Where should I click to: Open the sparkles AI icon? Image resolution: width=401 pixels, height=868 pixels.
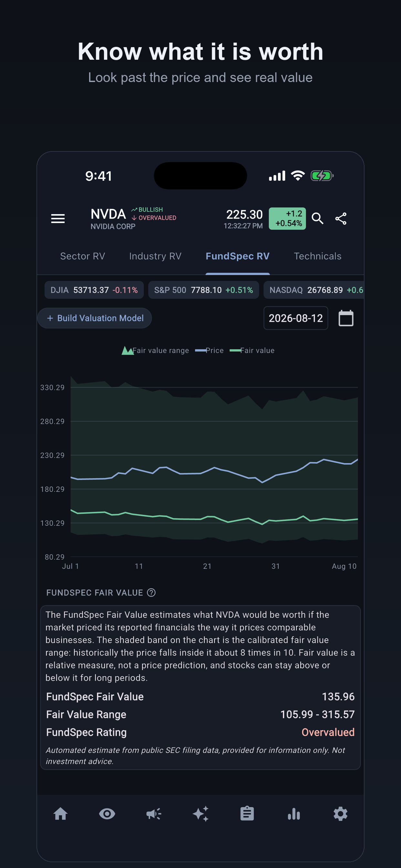click(x=200, y=814)
